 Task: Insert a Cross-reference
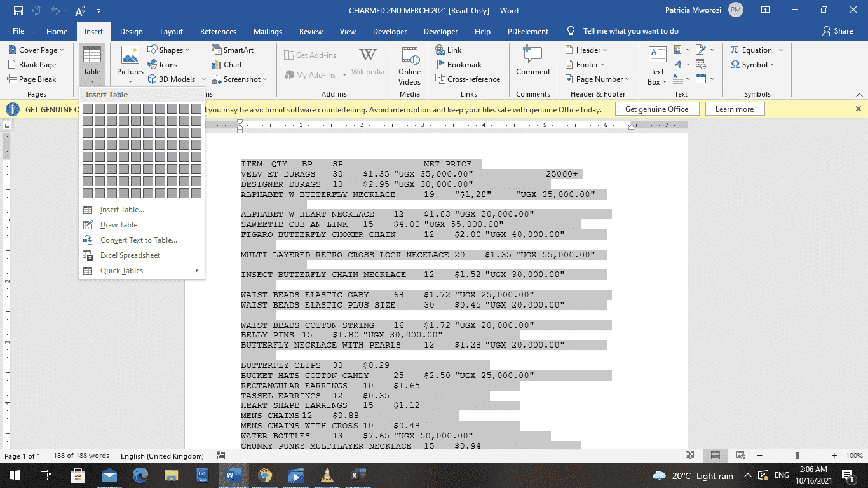(x=468, y=79)
